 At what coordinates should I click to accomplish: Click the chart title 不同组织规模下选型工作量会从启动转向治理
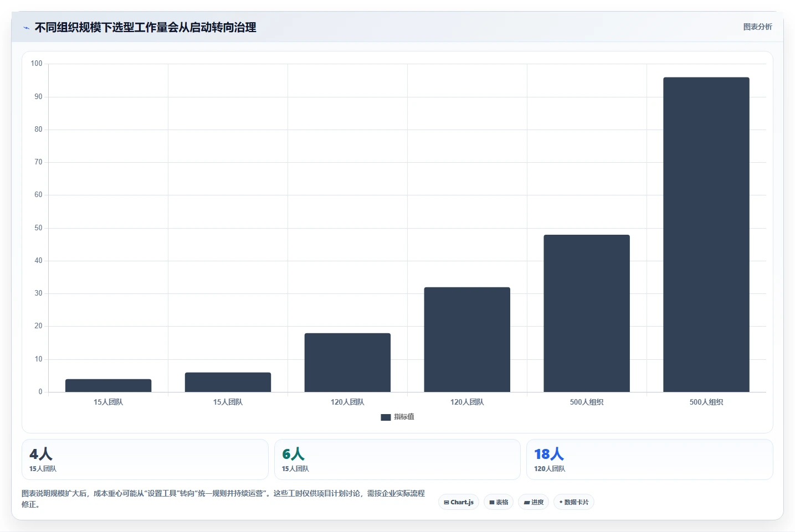[145, 27]
